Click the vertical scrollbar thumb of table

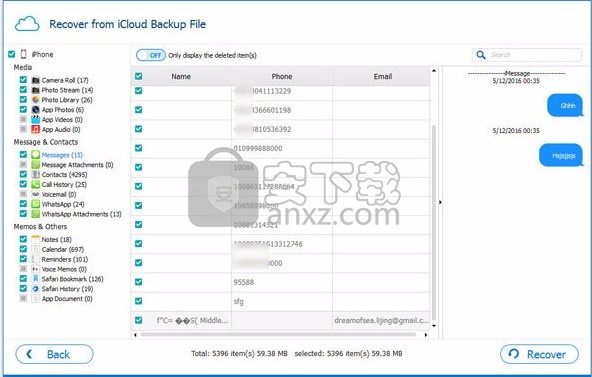434,223
